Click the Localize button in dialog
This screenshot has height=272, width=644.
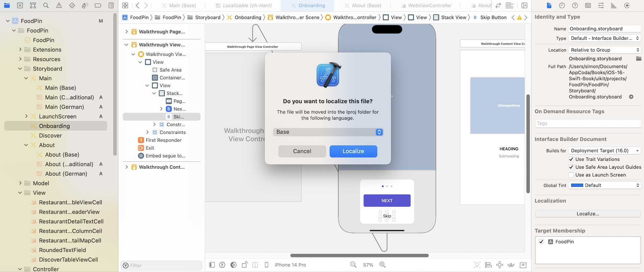pos(353,151)
